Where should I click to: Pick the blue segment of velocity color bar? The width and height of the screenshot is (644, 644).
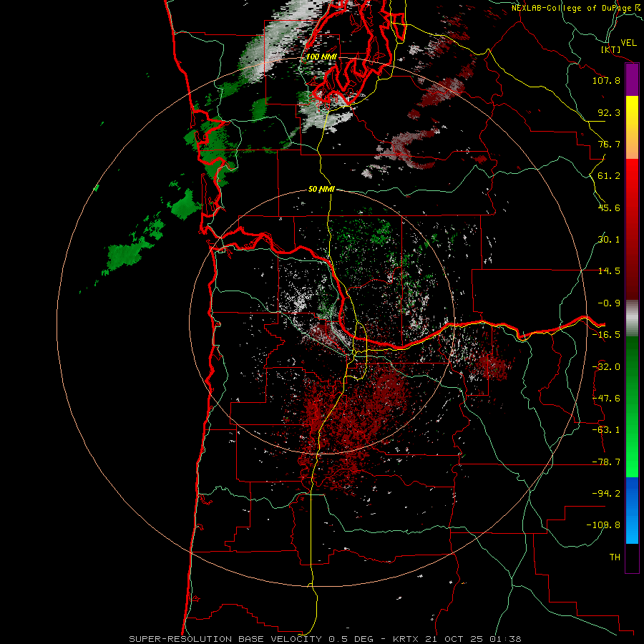(x=632, y=510)
